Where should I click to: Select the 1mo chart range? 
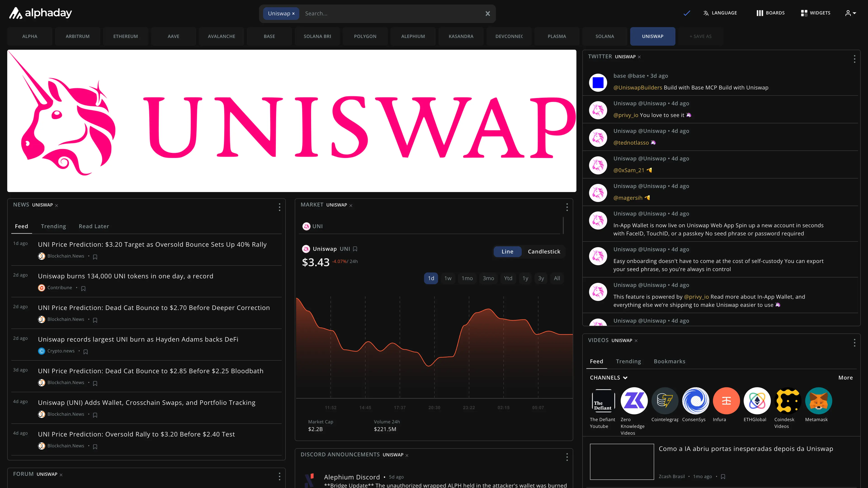(467, 278)
